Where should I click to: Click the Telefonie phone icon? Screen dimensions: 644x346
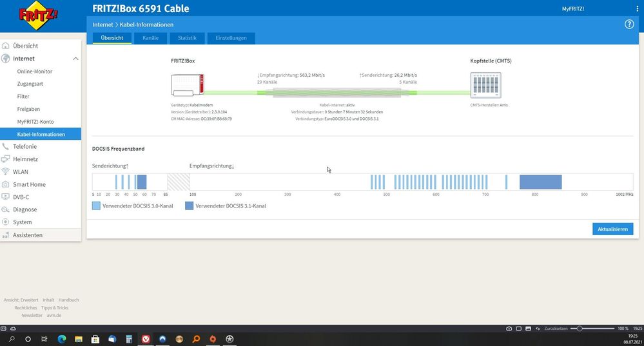(5, 146)
